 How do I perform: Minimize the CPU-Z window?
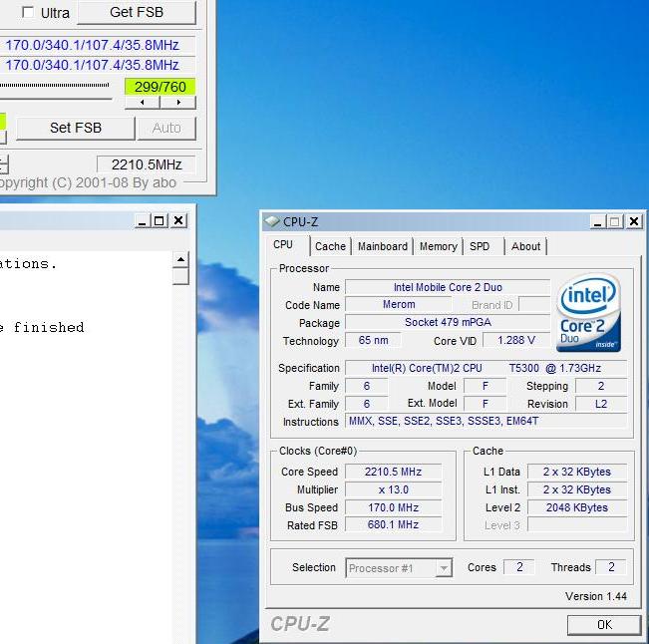[x=598, y=222]
